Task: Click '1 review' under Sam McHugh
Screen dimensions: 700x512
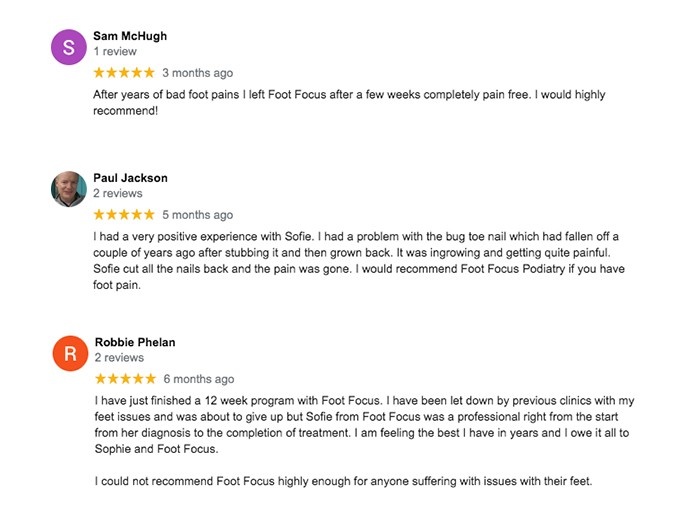Action: coord(115,51)
